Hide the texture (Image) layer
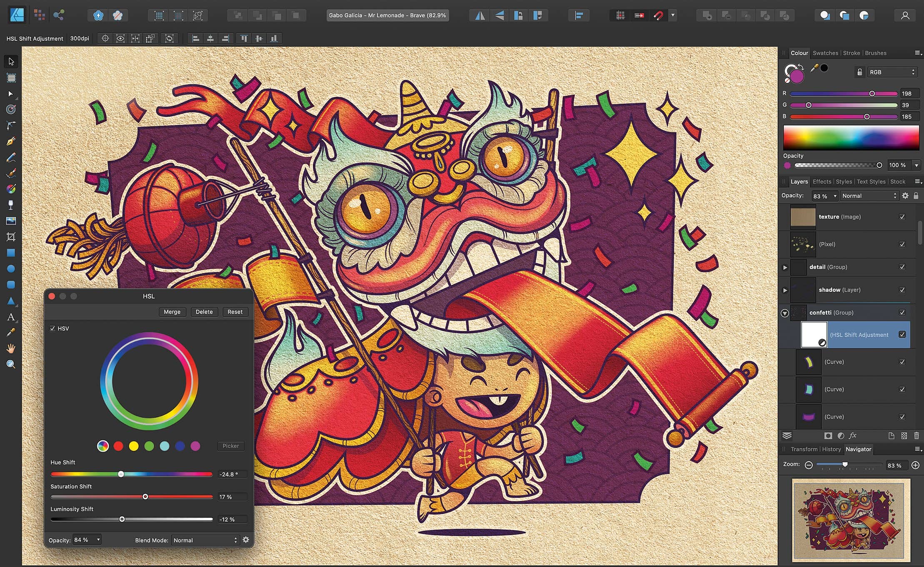The width and height of the screenshot is (924, 567). coord(902,217)
